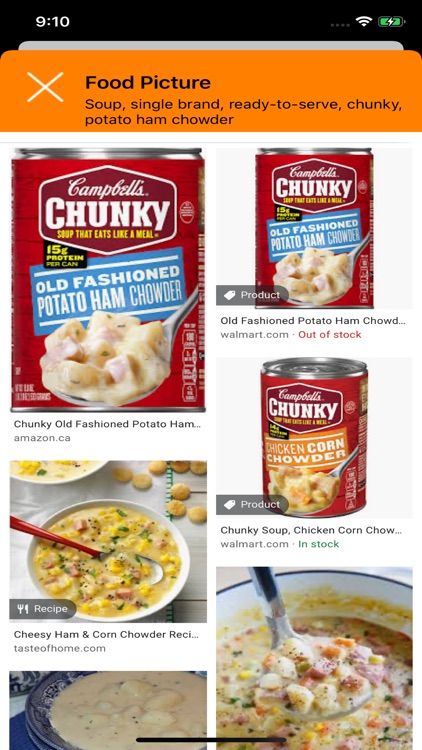Open 'Old Fashioned Potato Ham Chowd...' title
This screenshot has width=422, height=750.
(313, 321)
